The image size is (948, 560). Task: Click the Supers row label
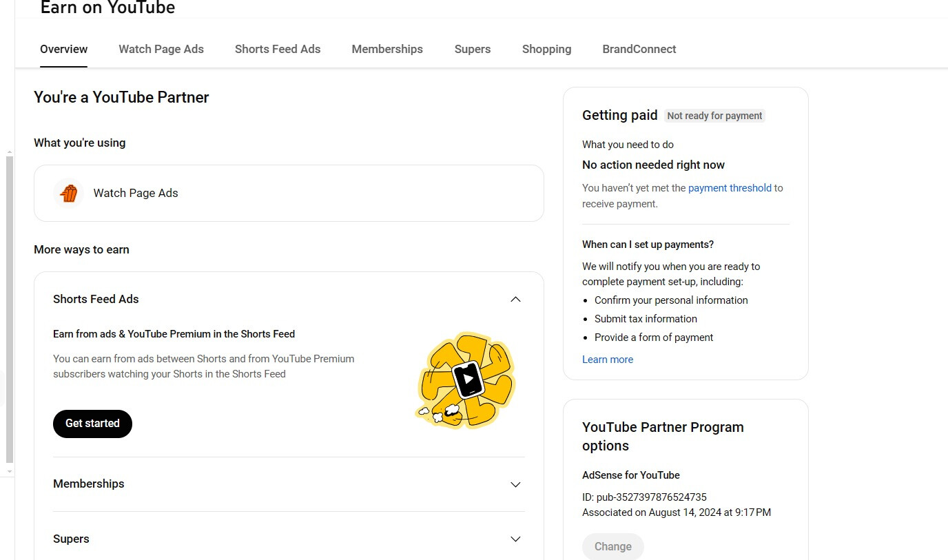71,539
